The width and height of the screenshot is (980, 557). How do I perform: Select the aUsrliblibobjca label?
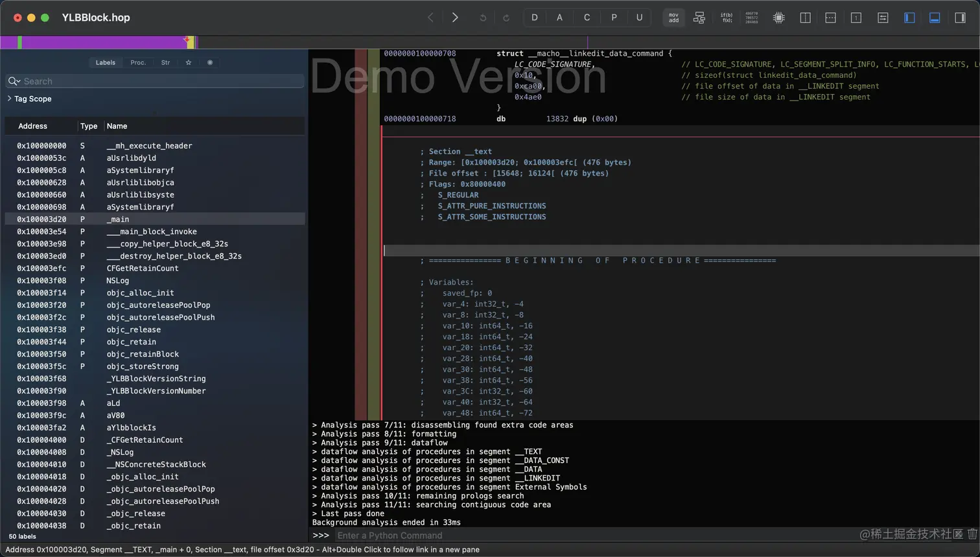pyautogui.click(x=155, y=183)
